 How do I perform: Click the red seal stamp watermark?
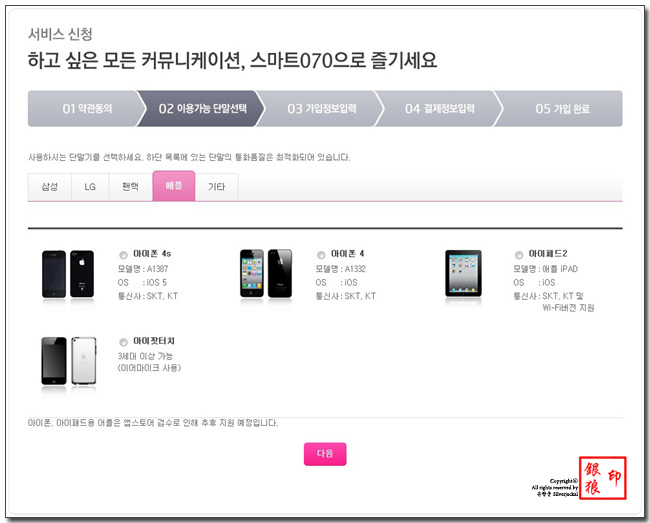click(x=603, y=478)
